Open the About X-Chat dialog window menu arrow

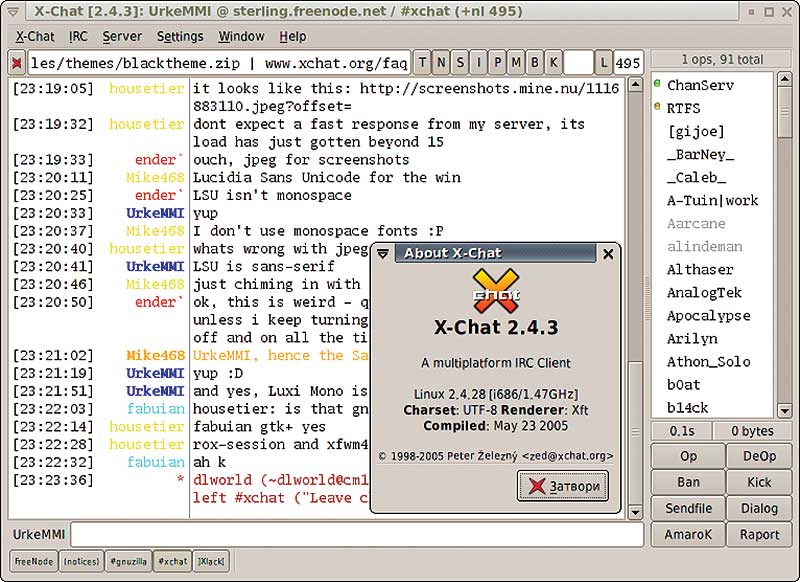coord(383,254)
